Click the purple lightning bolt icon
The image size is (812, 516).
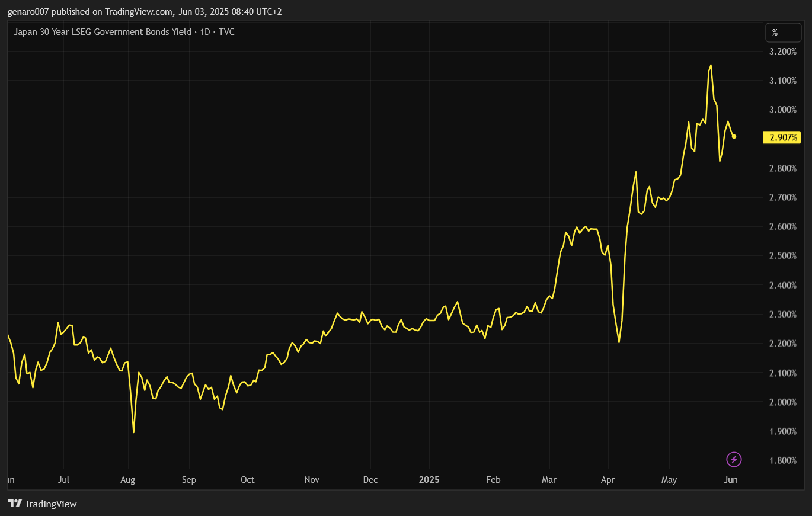pyautogui.click(x=734, y=459)
